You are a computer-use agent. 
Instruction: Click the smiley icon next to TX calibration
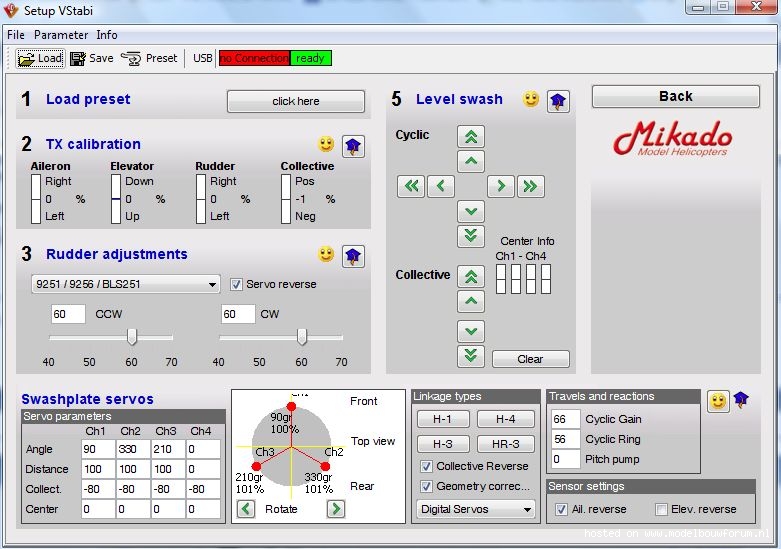coord(326,144)
